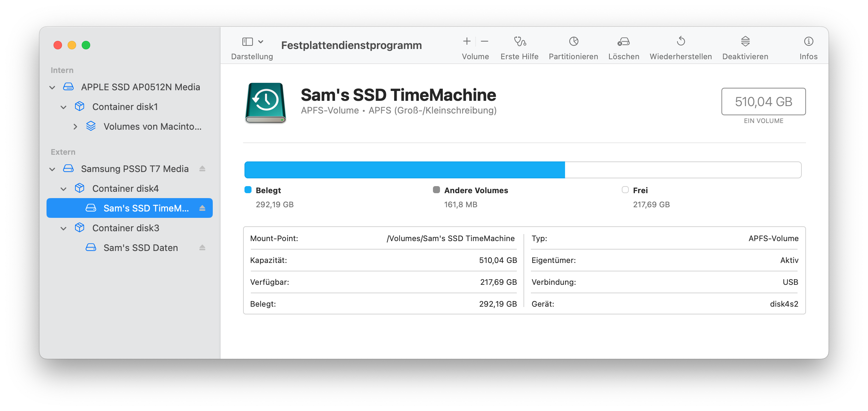Click the Erste Hilfe stethoscope icon
Screen dimensions: 868x411
click(x=520, y=42)
